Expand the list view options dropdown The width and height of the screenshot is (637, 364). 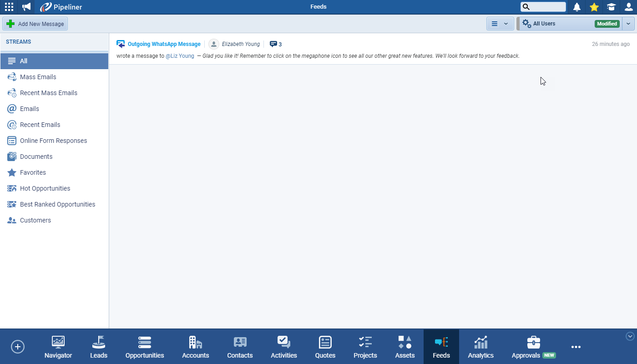tap(500, 24)
